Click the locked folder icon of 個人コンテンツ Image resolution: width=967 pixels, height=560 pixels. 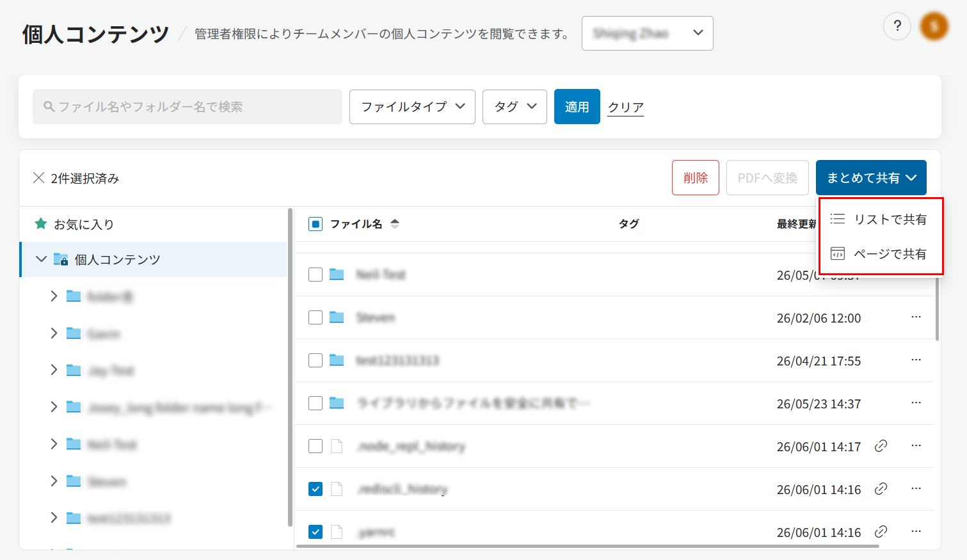coord(61,259)
